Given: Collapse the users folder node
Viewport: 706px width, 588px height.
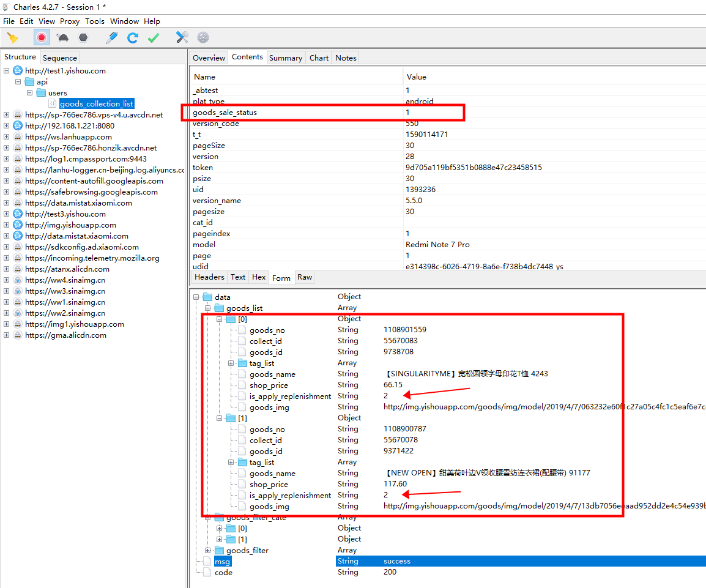Looking at the screenshot, I should click(29, 93).
